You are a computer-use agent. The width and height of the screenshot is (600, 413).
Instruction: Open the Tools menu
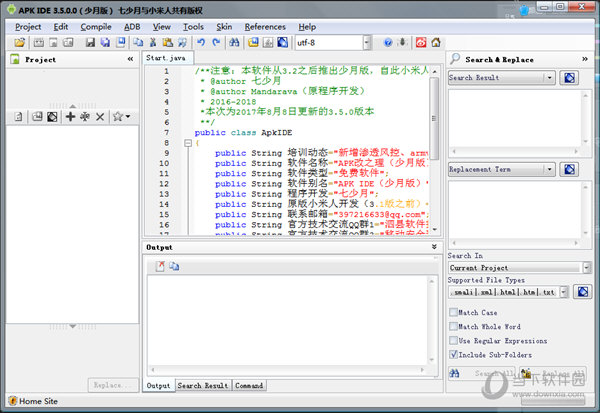(x=193, y=27)
